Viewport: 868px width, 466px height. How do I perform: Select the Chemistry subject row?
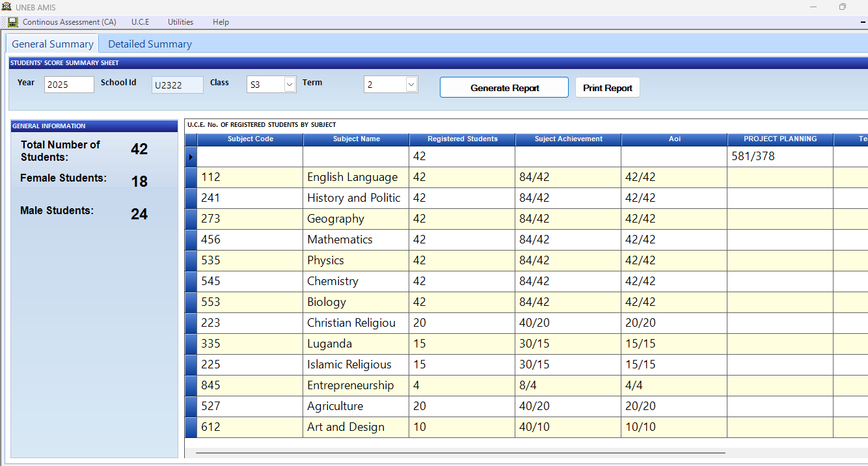(190, 281)
